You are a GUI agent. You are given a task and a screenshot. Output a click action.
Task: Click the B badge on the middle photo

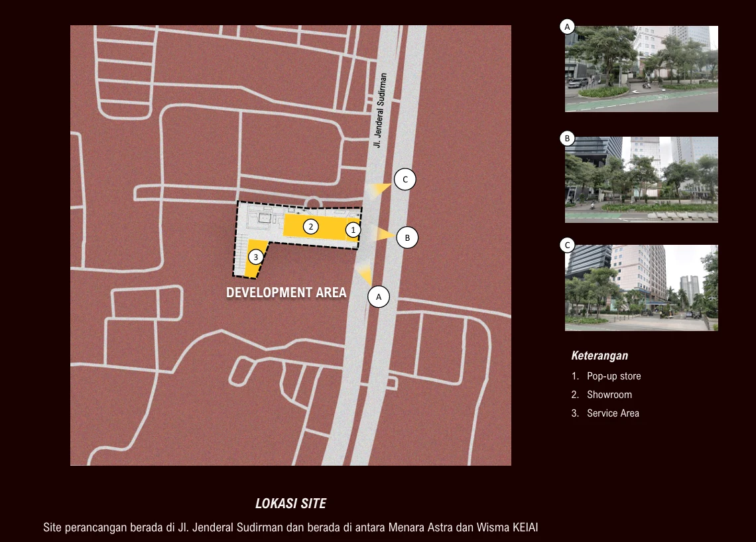pos(567,139)
